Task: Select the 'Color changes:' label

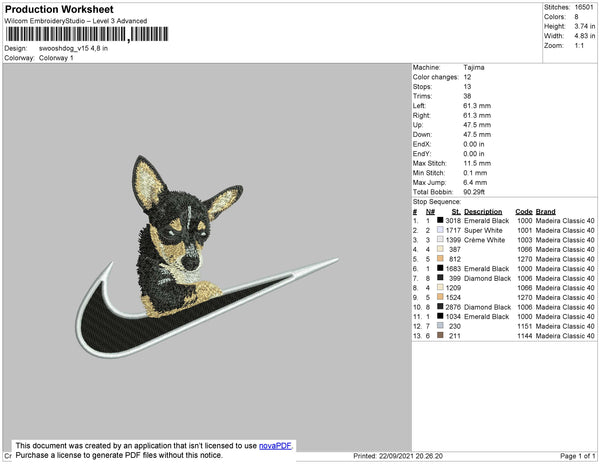Action: pyautogui.click(x=435, y=77)
